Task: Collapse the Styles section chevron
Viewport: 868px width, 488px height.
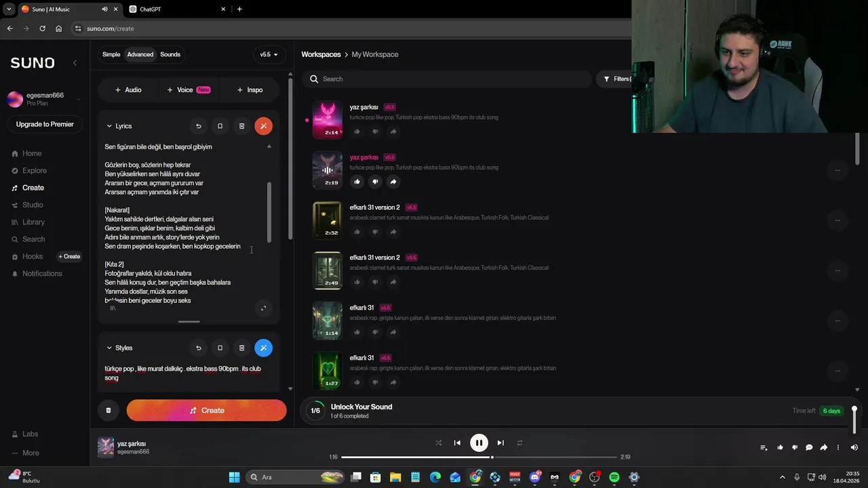Action: tap(109, 348)
